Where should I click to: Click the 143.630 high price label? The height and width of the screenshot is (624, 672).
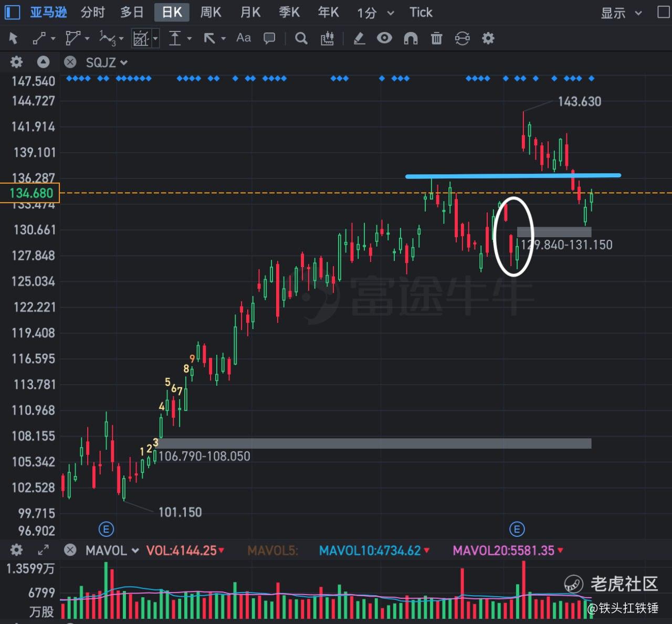point(580,101)
